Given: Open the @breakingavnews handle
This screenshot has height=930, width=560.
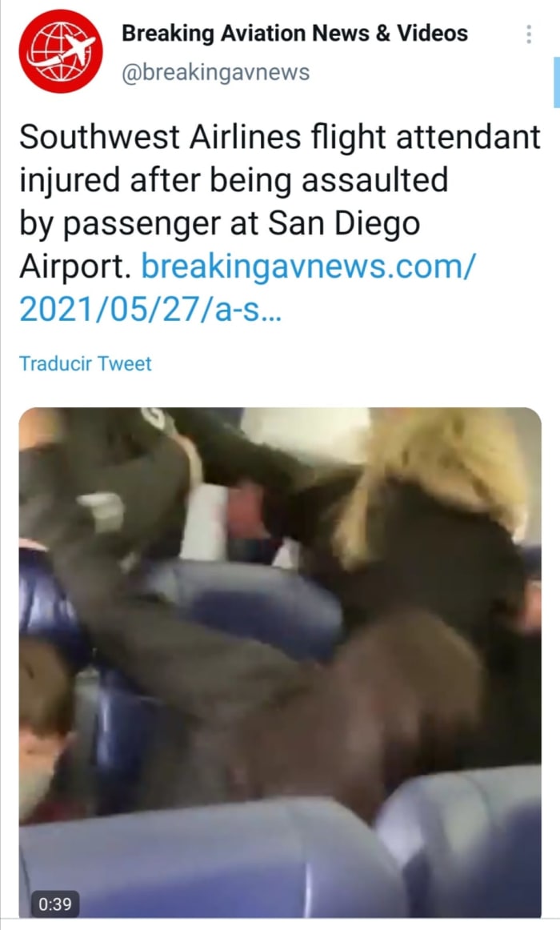Looking at the screenshot, I should click(216, 72).
